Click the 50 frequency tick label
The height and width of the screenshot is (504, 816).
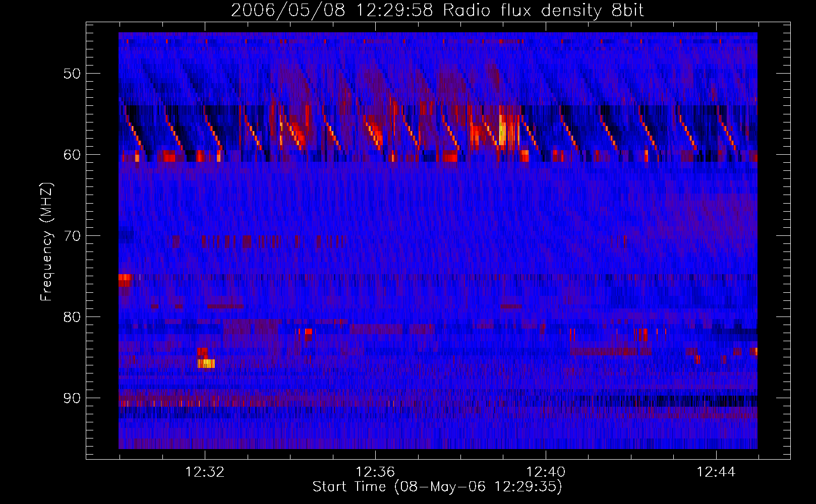[72, 74]
